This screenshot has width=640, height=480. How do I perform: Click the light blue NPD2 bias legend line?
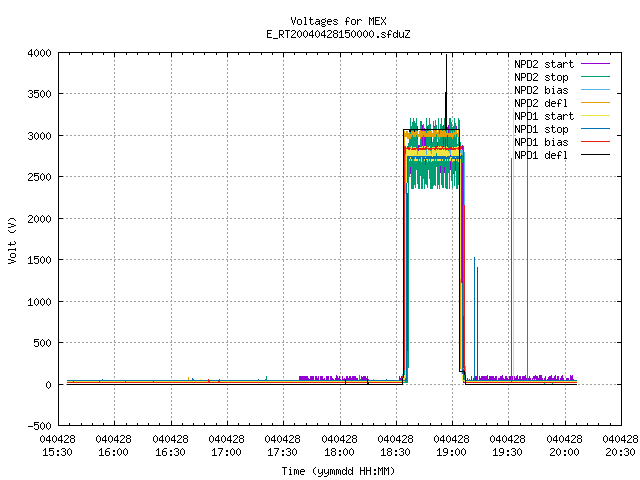click(595, 90)
